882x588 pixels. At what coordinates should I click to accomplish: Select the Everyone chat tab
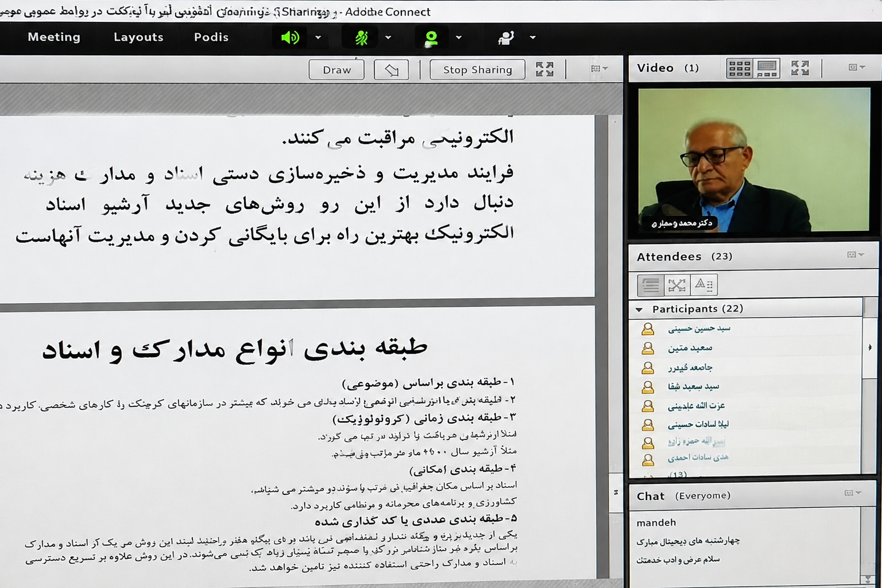tap(702, 496)
